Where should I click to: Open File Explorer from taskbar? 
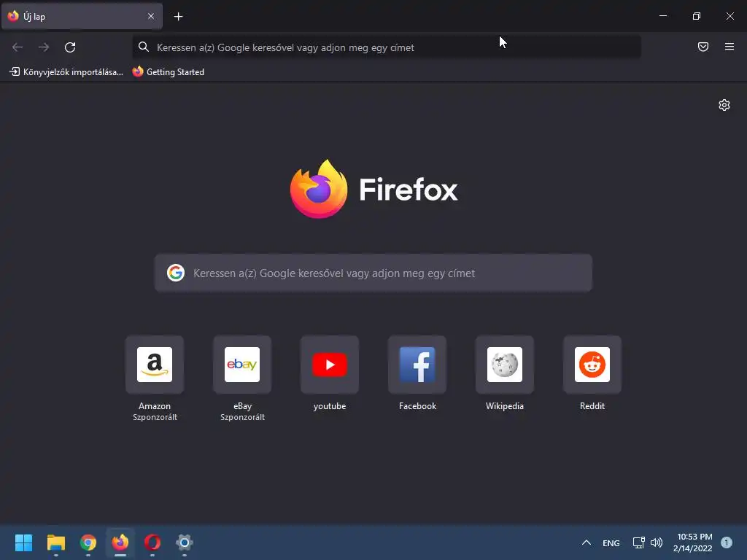pos(55,542)
